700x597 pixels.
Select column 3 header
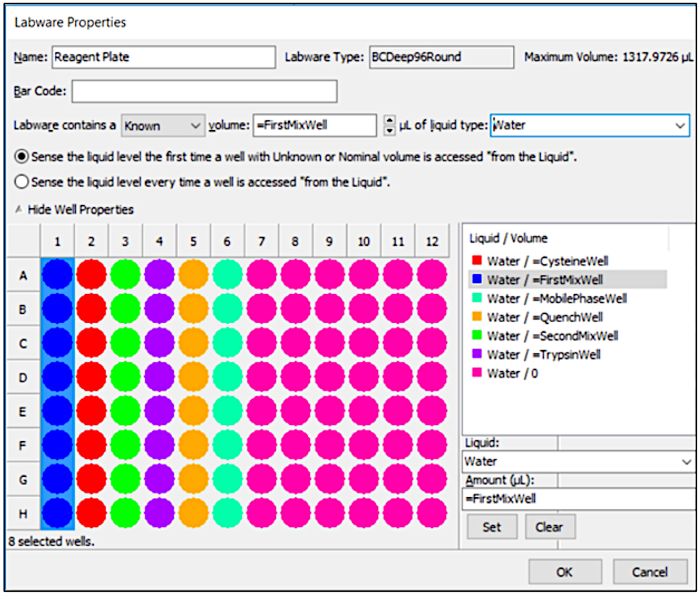125,241
